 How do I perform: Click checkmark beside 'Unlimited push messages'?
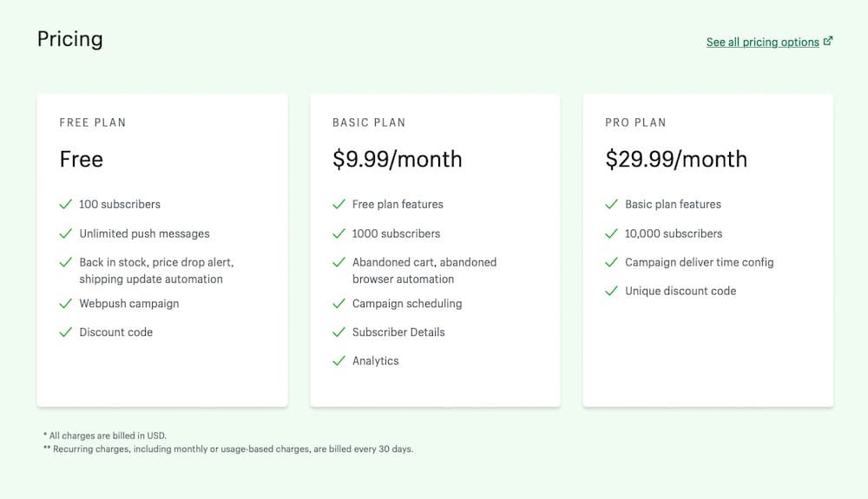coord(65,233)
